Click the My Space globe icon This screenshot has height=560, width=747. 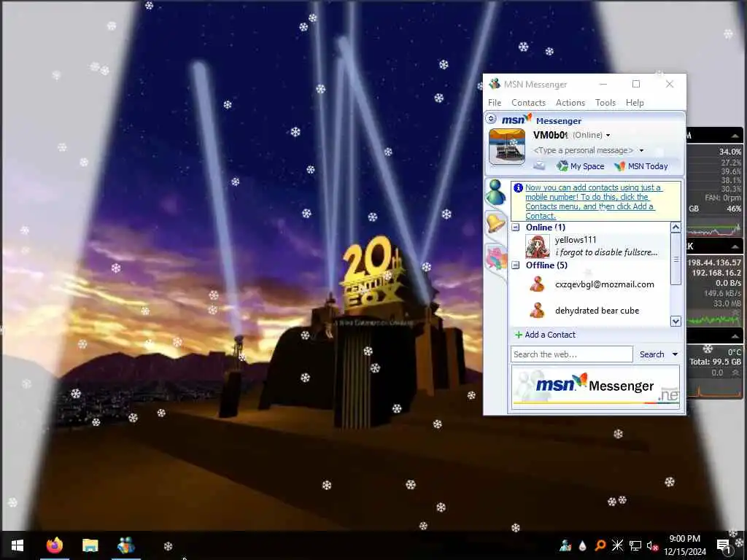[562, 166]
